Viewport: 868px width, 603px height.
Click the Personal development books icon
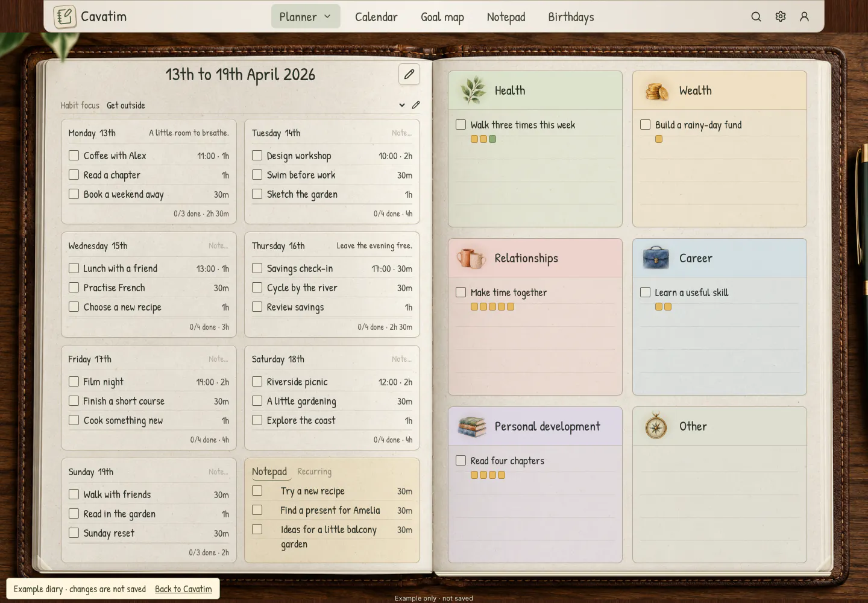point(472,426)
